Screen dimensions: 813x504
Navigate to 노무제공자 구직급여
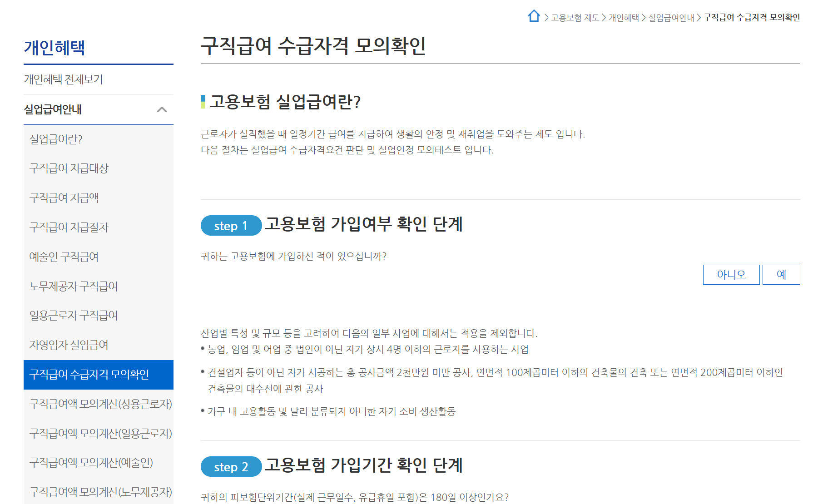click(x=73, y=286)
